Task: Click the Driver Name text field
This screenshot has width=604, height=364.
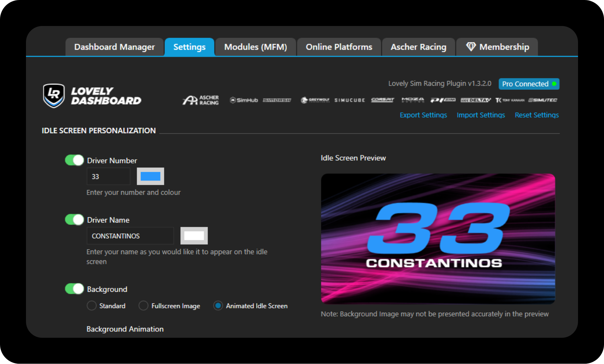Action: pos(130,236)
